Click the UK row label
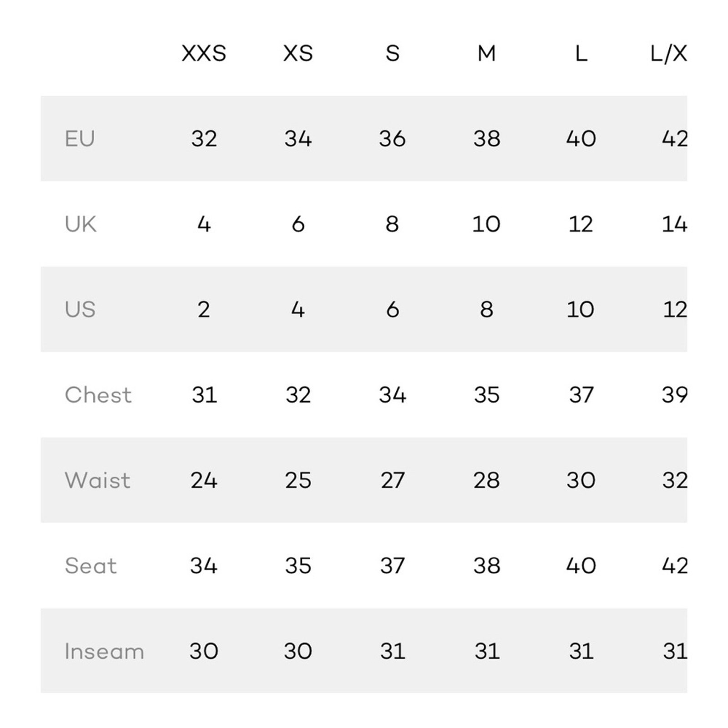The width and height of the screenshot is (728, 728). click(81, 224)
